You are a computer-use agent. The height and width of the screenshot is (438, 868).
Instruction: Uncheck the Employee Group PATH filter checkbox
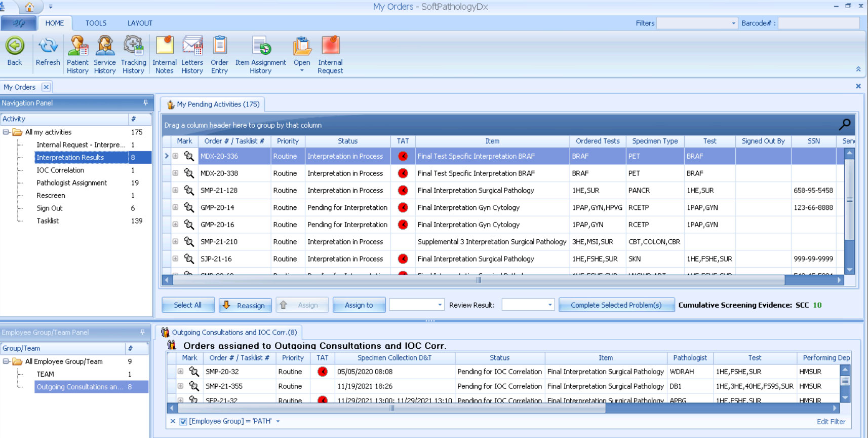[183, 421]
